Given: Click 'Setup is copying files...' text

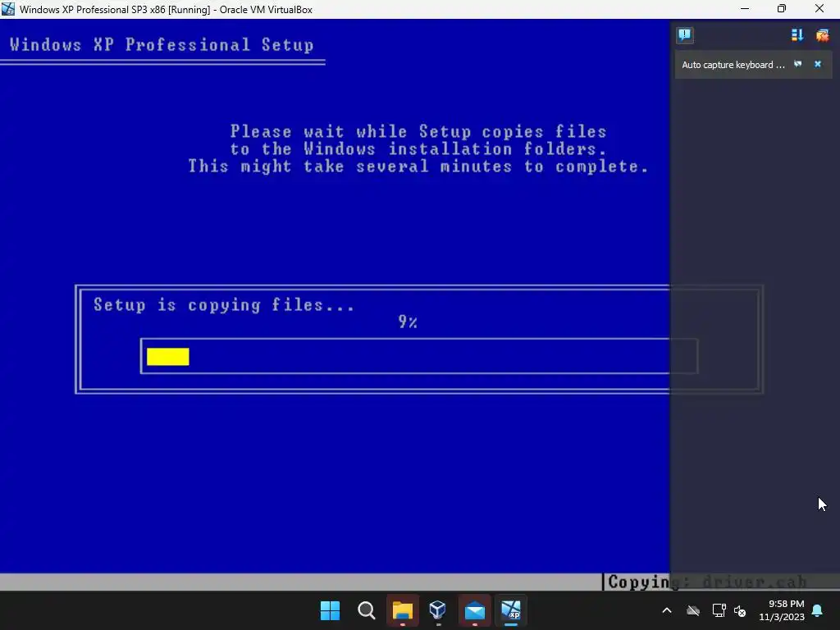Looking at the screenshot, I should tap(224, 305).
